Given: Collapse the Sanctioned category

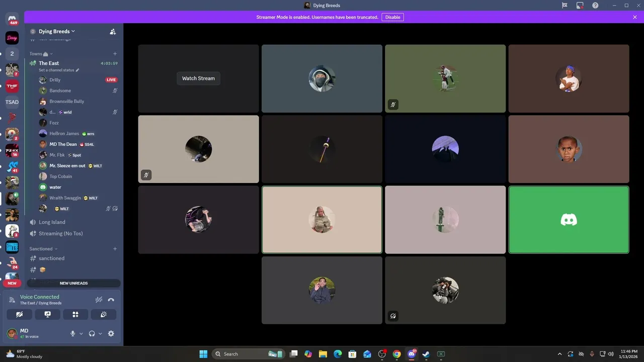Looking at the screenshot, I should [x=43, y=249].
